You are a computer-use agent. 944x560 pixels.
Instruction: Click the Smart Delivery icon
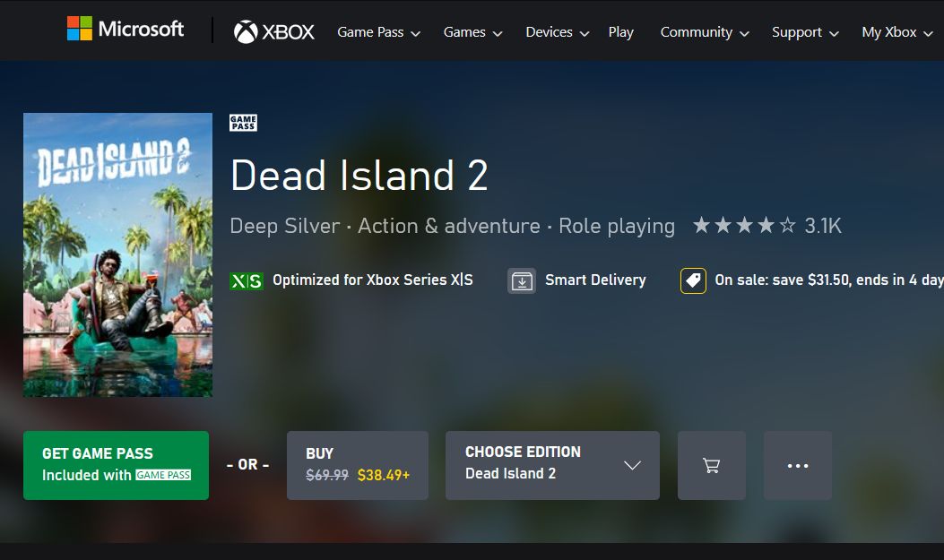[522, 280]
